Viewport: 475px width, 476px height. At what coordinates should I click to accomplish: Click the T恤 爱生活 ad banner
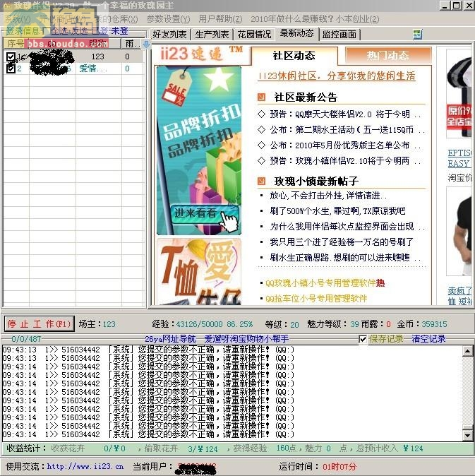[199, 272]
